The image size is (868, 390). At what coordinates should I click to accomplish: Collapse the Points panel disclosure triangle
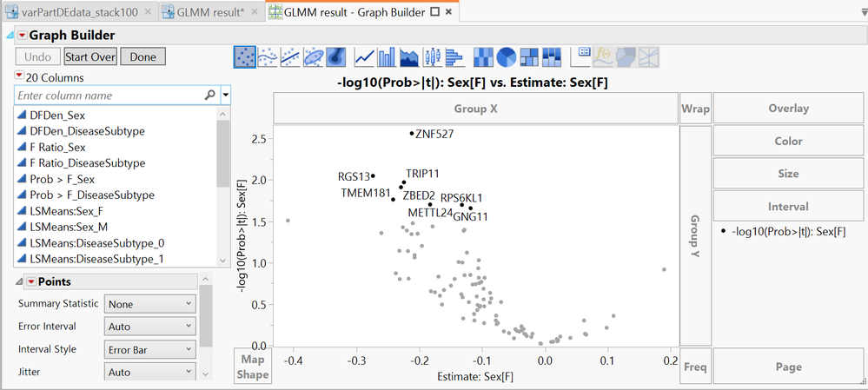tap(19, 282)
